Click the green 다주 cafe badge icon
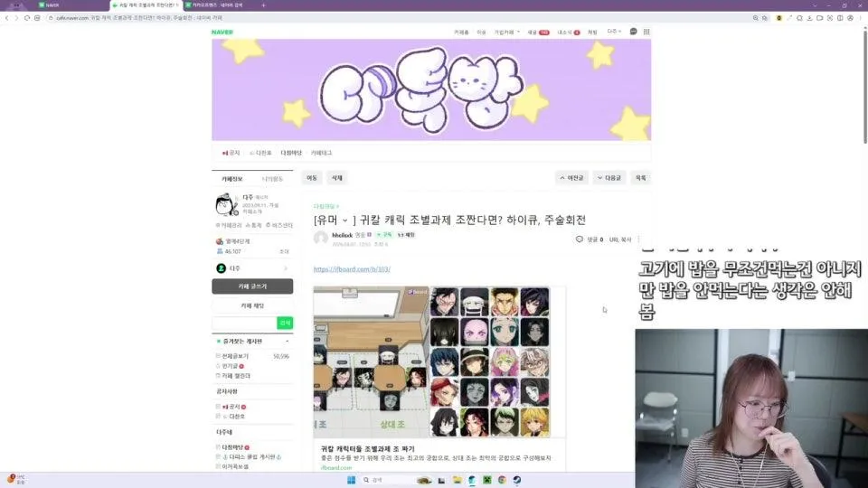The image size is (868, 488). click(x=221, y=268)
